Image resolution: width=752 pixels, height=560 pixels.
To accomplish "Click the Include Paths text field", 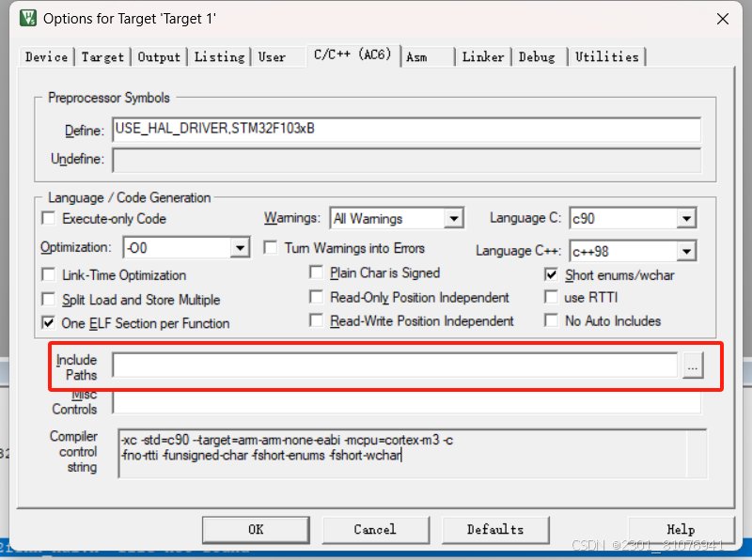I will [395, 365].
